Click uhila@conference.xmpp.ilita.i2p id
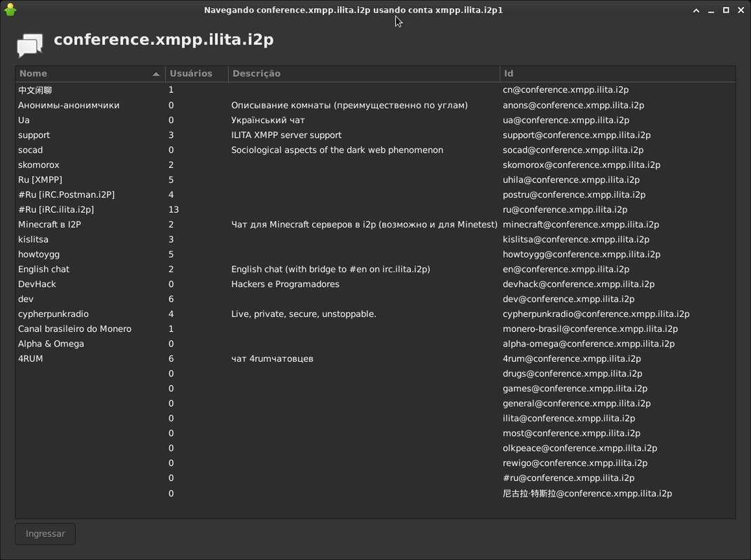The image size is (751, 560). tap(571, 179)
